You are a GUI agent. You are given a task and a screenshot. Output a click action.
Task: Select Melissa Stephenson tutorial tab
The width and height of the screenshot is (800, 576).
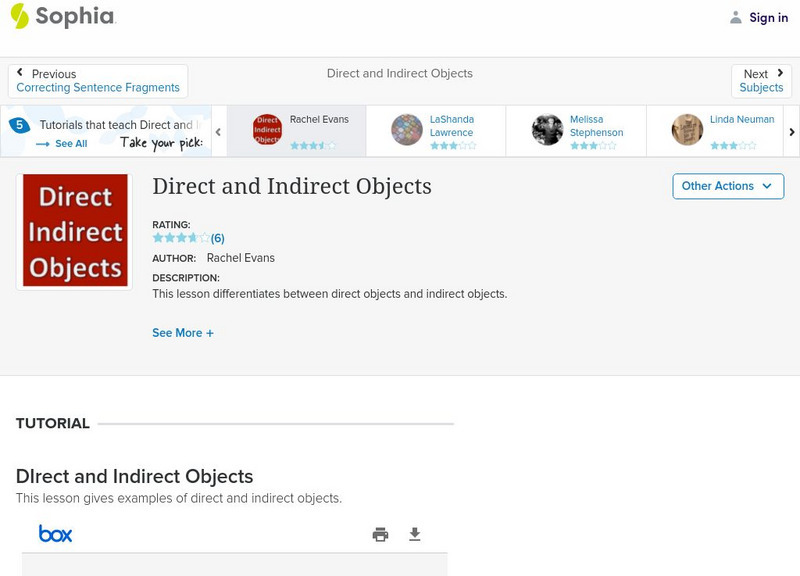click(x=575, y=131)
